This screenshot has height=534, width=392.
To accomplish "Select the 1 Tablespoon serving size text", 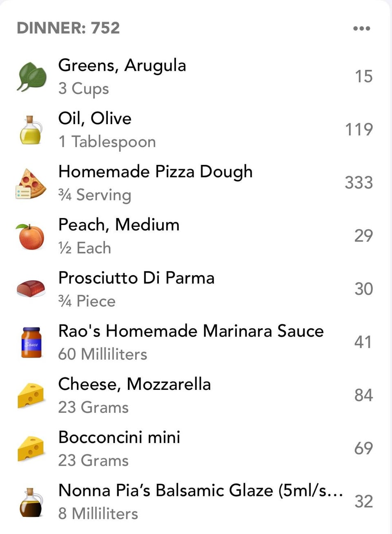I will pyautogui.click(x=107, y=142).
